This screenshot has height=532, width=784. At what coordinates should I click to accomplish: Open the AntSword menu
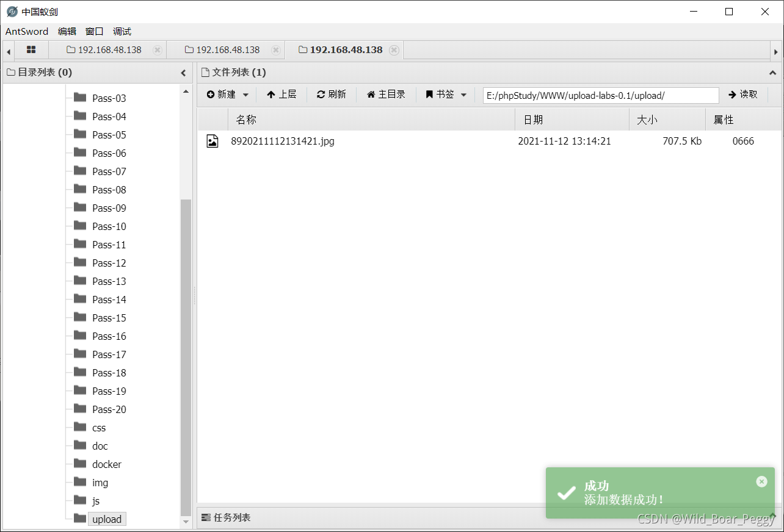[x=27, y=31]
